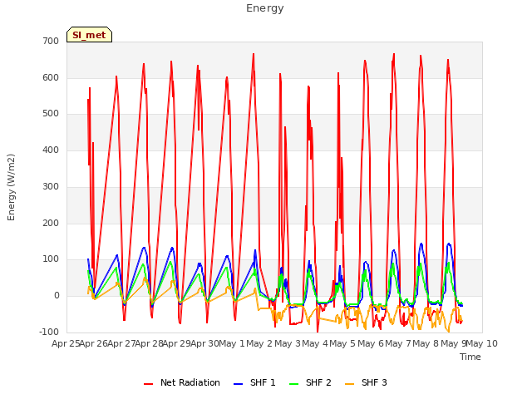Click the 0 y-axis tick label
Image resolution: width=532 pixels, height=399 pixels.
click(x=57, y=296)
